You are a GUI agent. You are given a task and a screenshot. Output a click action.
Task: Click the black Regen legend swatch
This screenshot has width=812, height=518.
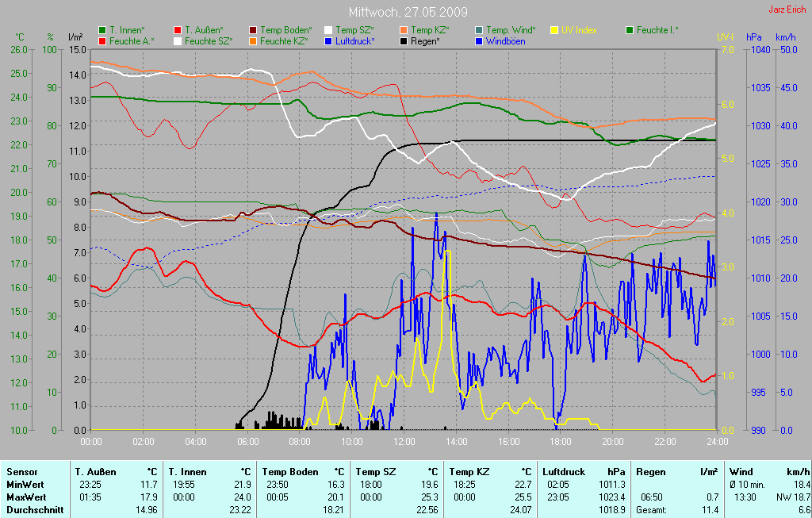point(404,41)
